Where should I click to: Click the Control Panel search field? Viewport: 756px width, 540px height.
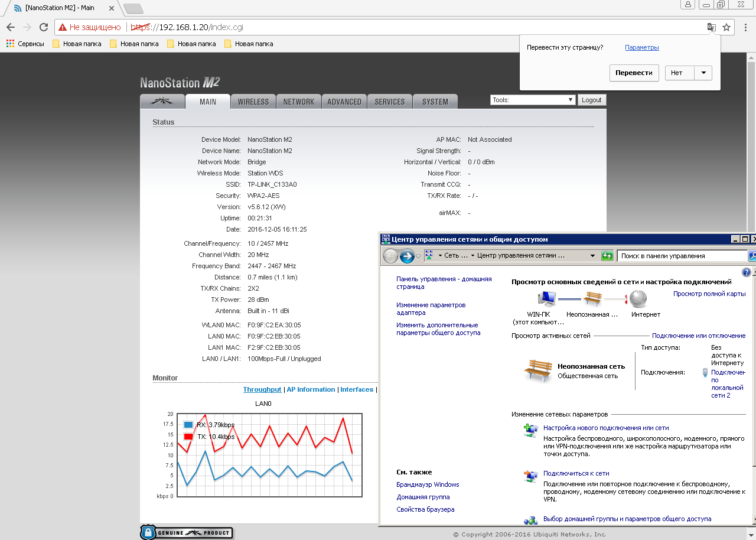(682, 256)
